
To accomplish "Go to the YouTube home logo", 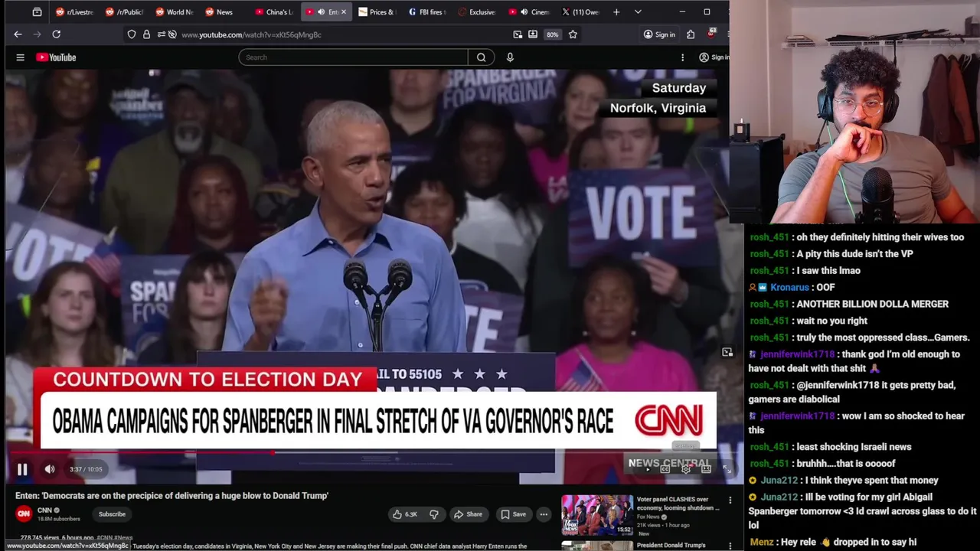I will tap(56, 57).
